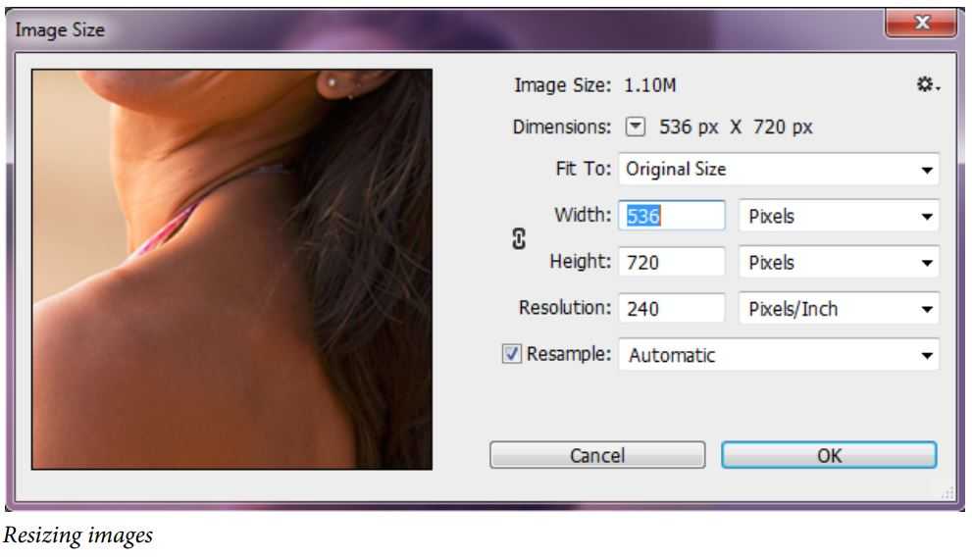Viewport: 972px width, 560px height.
Task: Toggle the constrain proportions chain link icon
Action: [519, 238]
